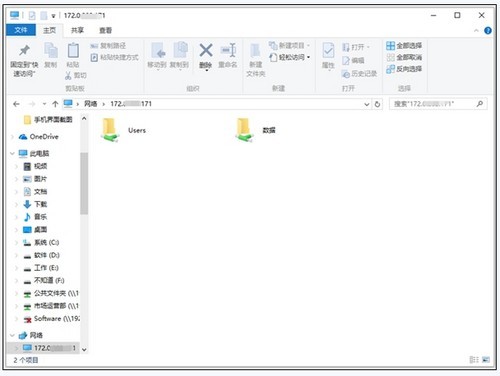Select the (F:) drive in the sidebar

[x=44, y=280]
